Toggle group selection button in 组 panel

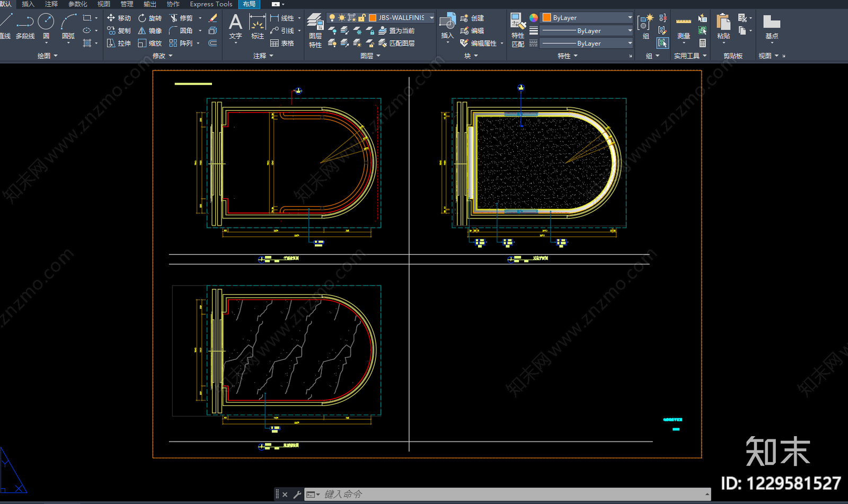point(662,43)
